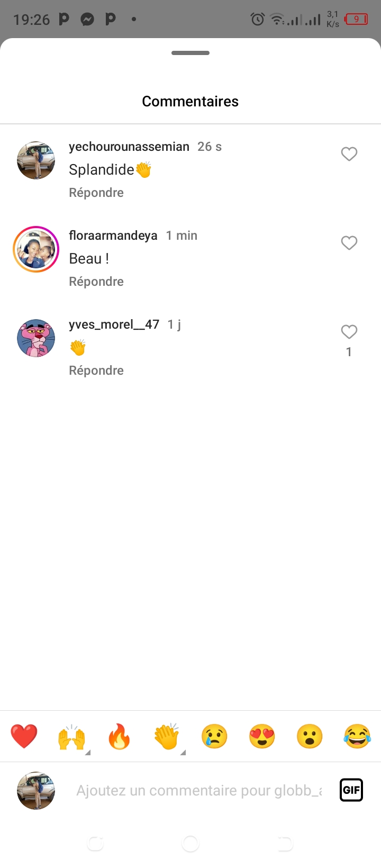Insert the laughing tears emoji
Image resolution: width=381 pixels, height=868 pixels.
tap(357, 736)
